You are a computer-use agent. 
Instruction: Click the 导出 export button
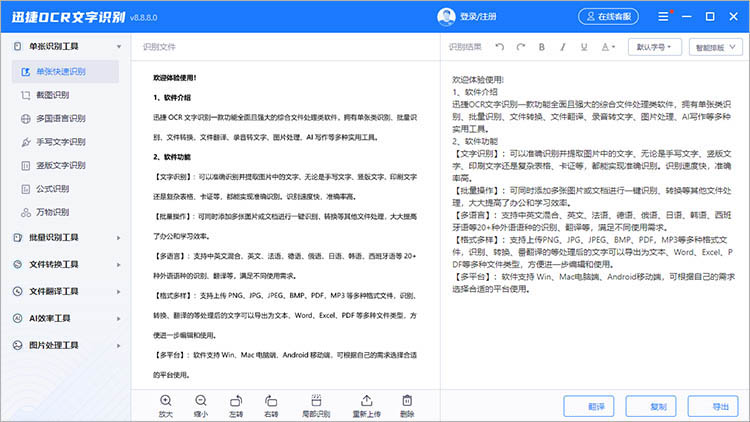720,407
